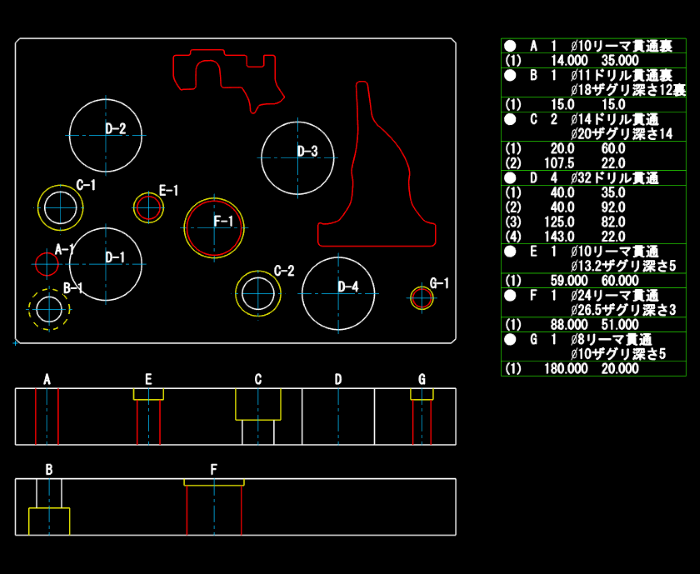Select coordinate row 40.0 35.0
The image size is (700, 574).
click(x=594, y=193)
